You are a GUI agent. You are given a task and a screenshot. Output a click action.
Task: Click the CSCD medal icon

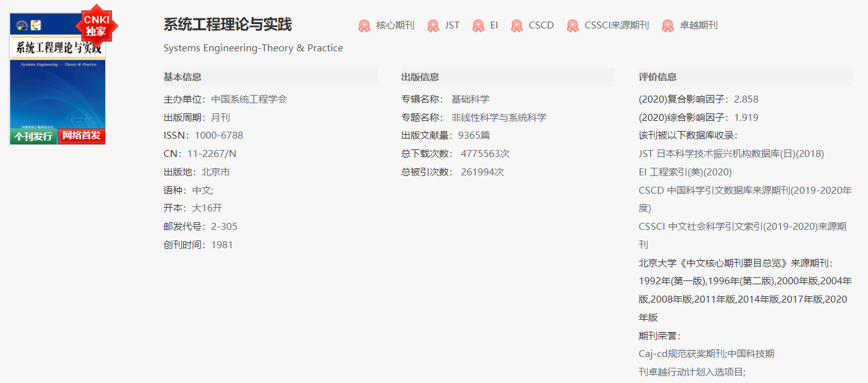(517, 25)
